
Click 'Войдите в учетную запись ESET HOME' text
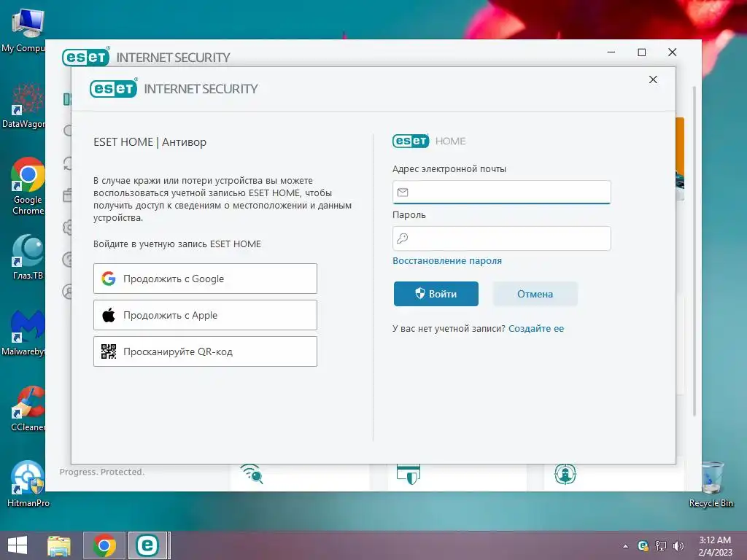(x=177, y=244)
